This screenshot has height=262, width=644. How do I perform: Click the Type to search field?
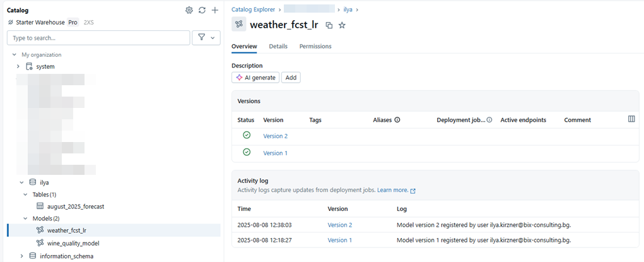pos(98,37)
